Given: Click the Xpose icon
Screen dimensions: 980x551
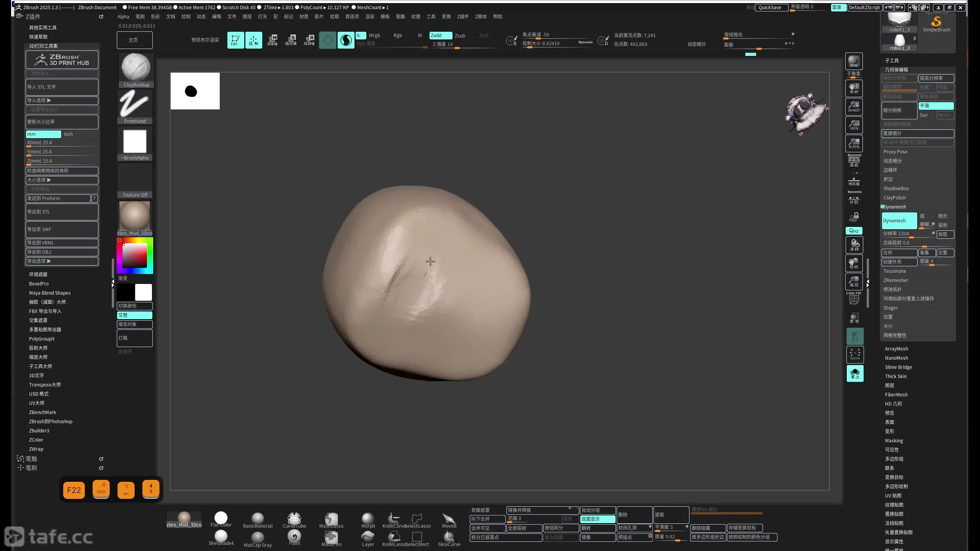Looking at the screenshot, I should 855,355.
